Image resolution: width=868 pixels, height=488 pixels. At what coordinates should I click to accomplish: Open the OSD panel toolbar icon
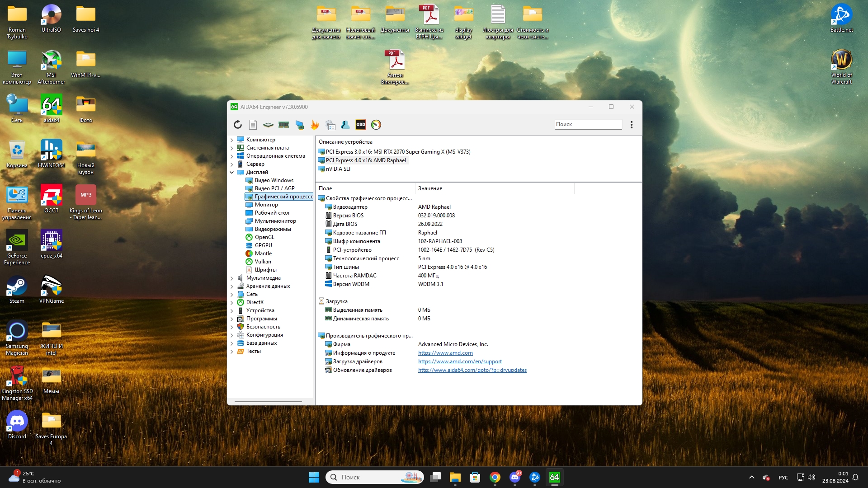[361, 125]
